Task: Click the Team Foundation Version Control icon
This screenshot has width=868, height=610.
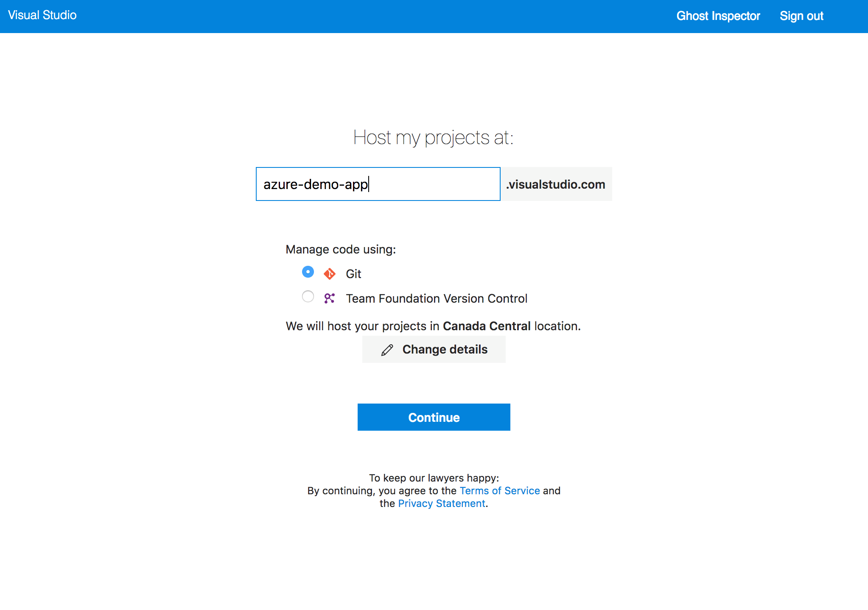Action: [x=330, y=298]
